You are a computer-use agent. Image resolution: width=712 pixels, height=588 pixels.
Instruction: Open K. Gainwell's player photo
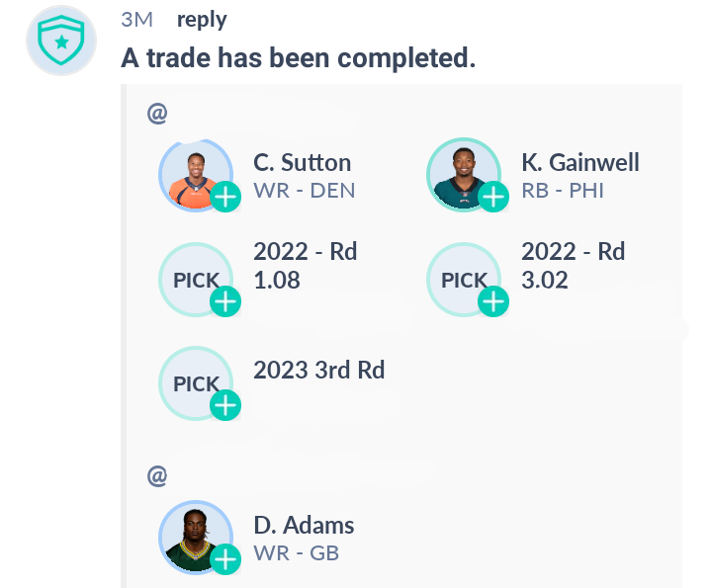tap(464, 175)
